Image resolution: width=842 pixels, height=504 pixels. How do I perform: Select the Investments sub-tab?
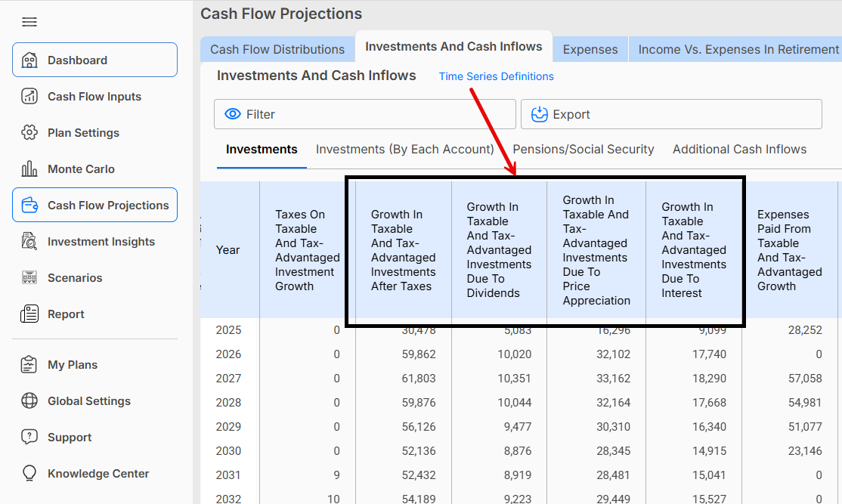[262, 149]
